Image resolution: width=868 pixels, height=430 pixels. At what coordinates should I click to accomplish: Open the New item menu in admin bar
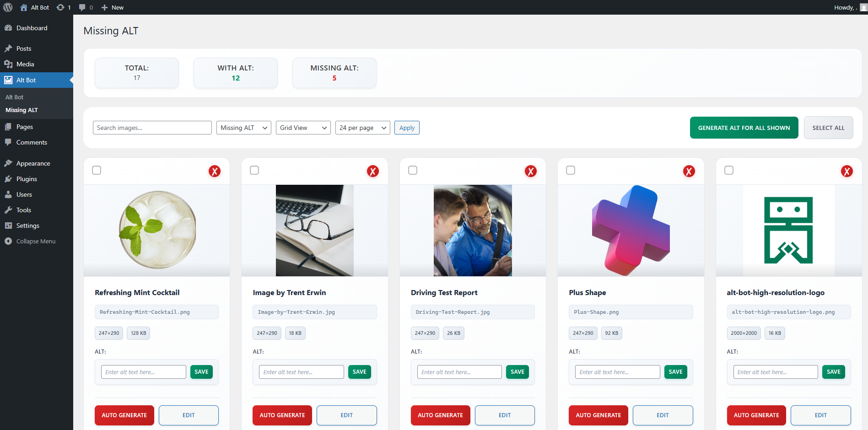point(112,7)
